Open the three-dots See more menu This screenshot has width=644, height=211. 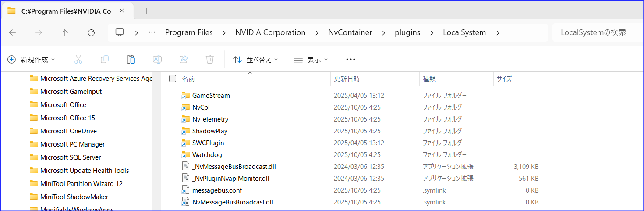click(350, 60)
